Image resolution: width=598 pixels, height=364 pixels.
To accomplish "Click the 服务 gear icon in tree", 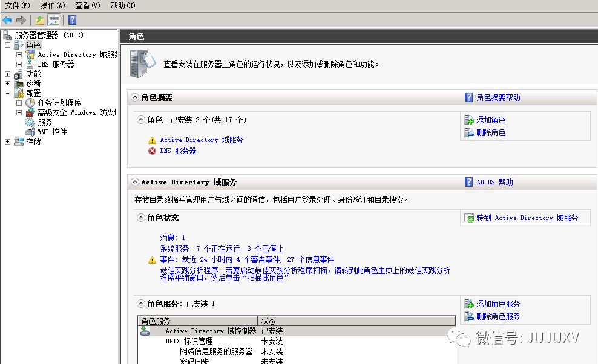I will [30, 122].
